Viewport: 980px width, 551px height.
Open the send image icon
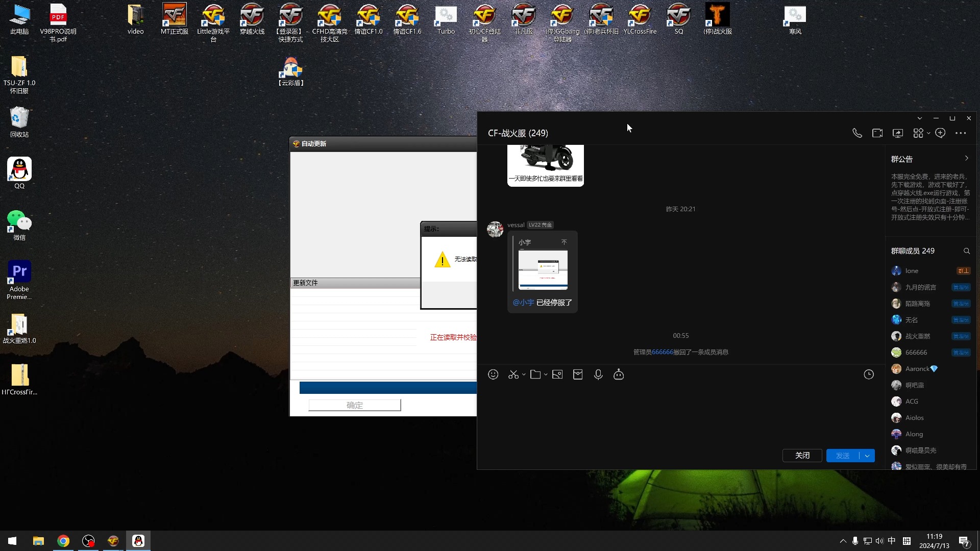coord(557,374)
